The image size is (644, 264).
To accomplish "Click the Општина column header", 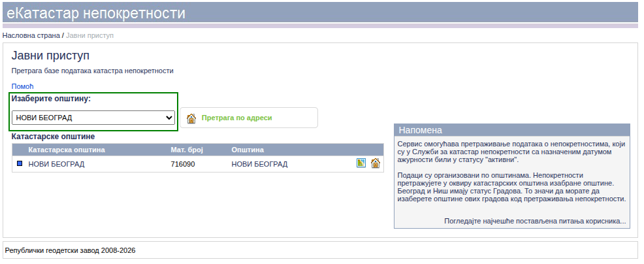I will point(248,150).
